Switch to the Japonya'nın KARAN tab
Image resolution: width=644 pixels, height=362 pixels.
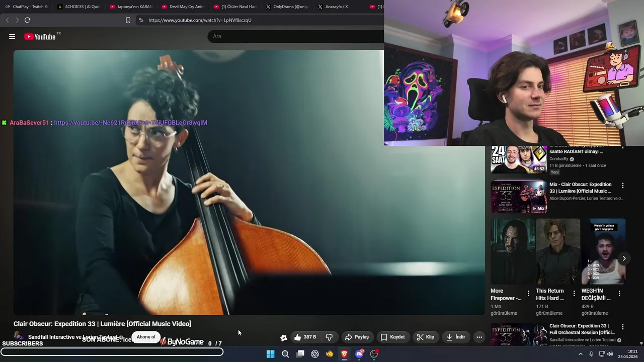(131, 7)
